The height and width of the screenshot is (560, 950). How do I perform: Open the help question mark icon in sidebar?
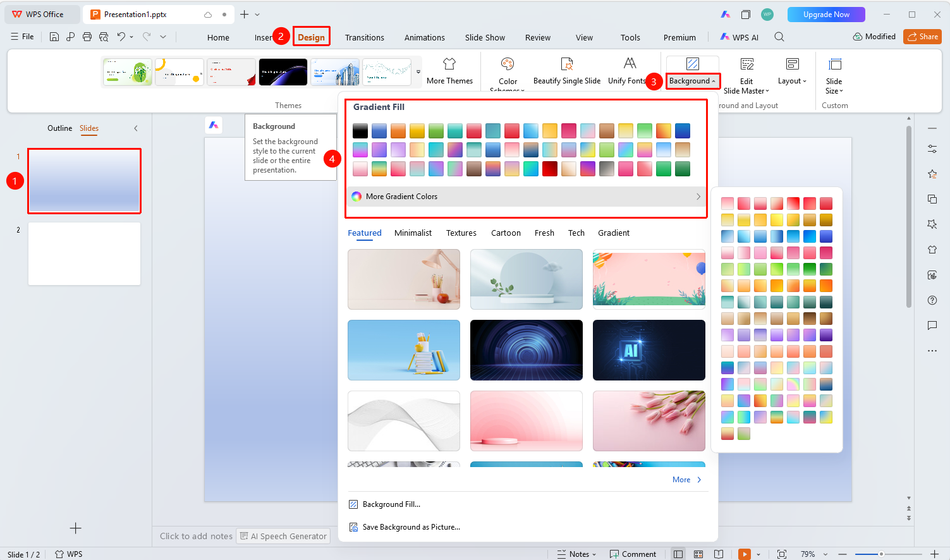coord(932,300)
